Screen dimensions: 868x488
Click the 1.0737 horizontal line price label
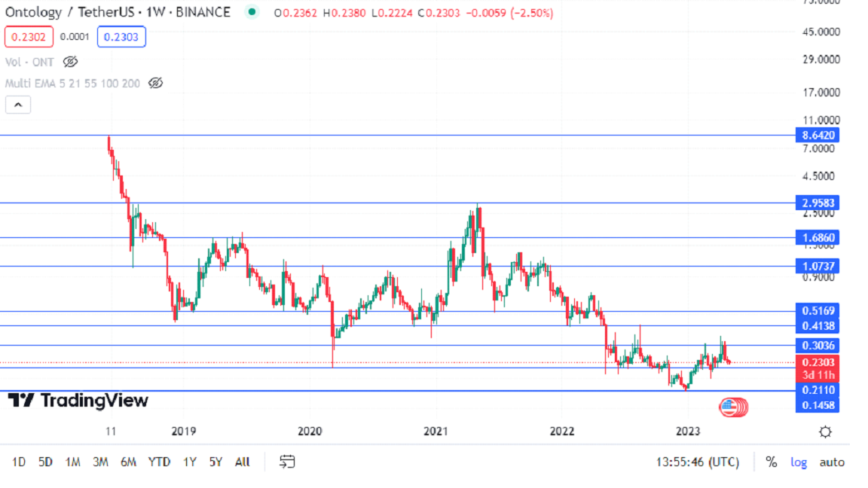818,266
